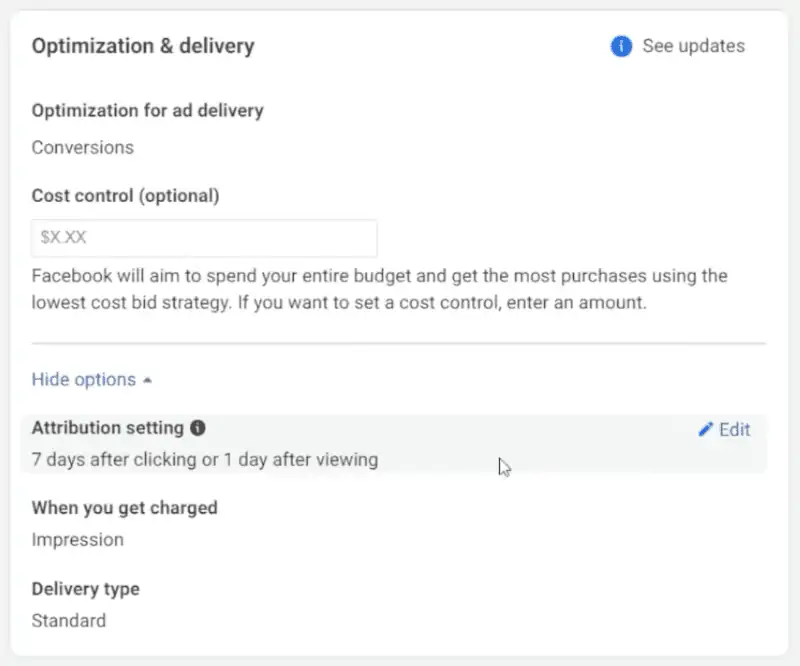Click the Optimization & delivery section header

click(143, 46)
